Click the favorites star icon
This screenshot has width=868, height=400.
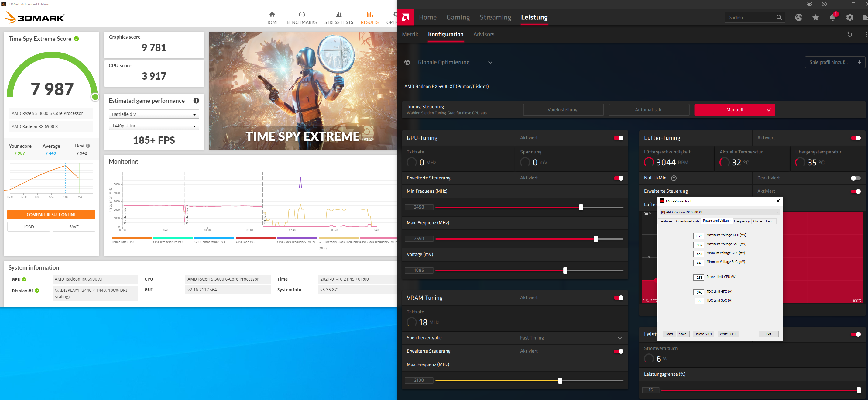point(815,18)
